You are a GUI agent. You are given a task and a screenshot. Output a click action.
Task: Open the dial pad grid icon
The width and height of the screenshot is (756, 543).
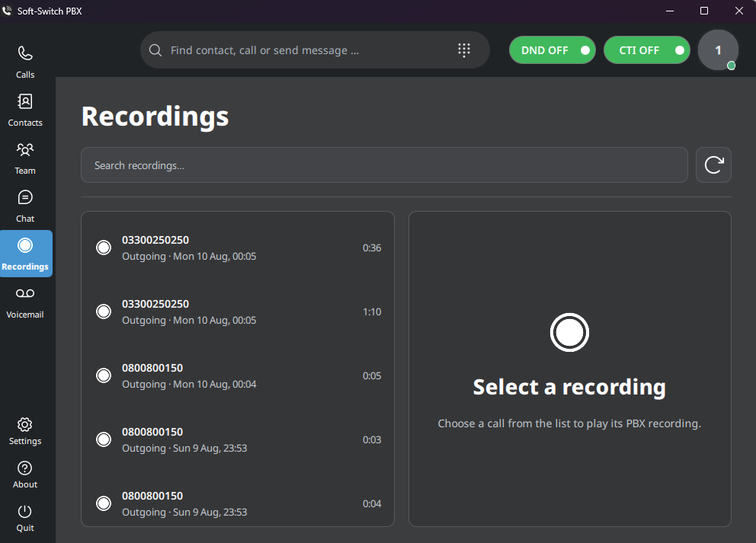(464, 50)
